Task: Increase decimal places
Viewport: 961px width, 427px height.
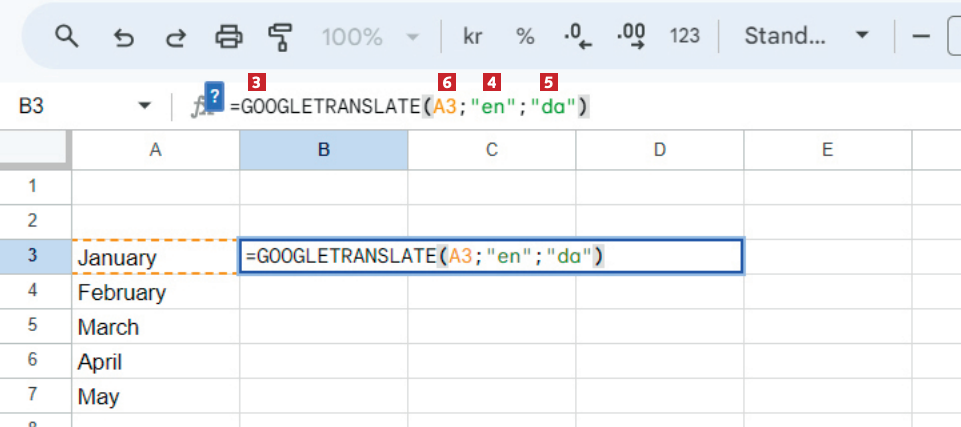Action: point(631,37)
